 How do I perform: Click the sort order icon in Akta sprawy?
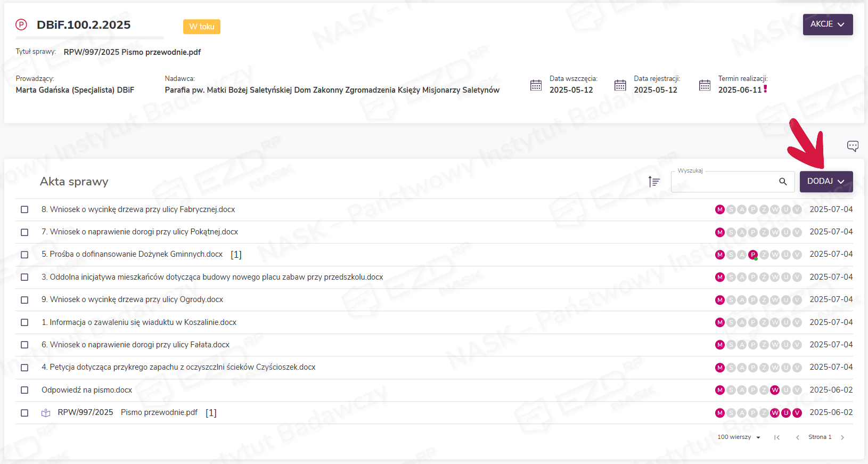pyautogui.click(x=654, y=182)
